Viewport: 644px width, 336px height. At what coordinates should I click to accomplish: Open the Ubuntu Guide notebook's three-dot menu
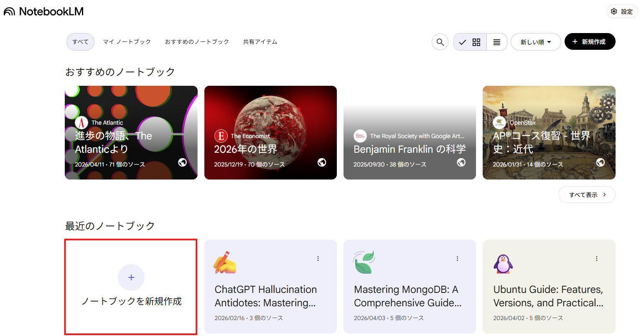tap(596, 259)
